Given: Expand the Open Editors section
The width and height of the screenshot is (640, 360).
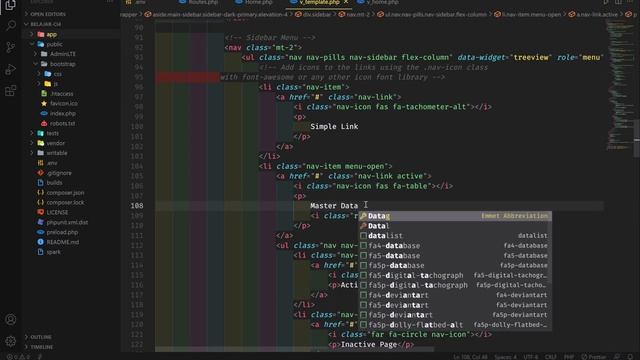Looking at the screenshot, I should point(48,14).
